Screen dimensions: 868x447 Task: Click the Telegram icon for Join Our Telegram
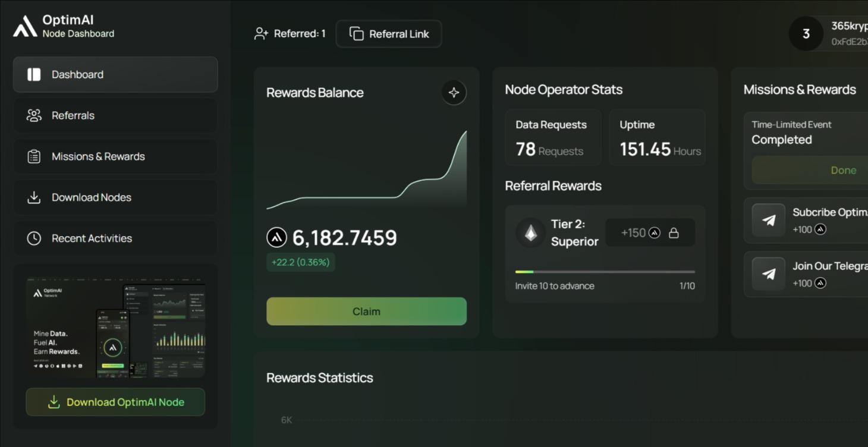(x=768, y=274)
